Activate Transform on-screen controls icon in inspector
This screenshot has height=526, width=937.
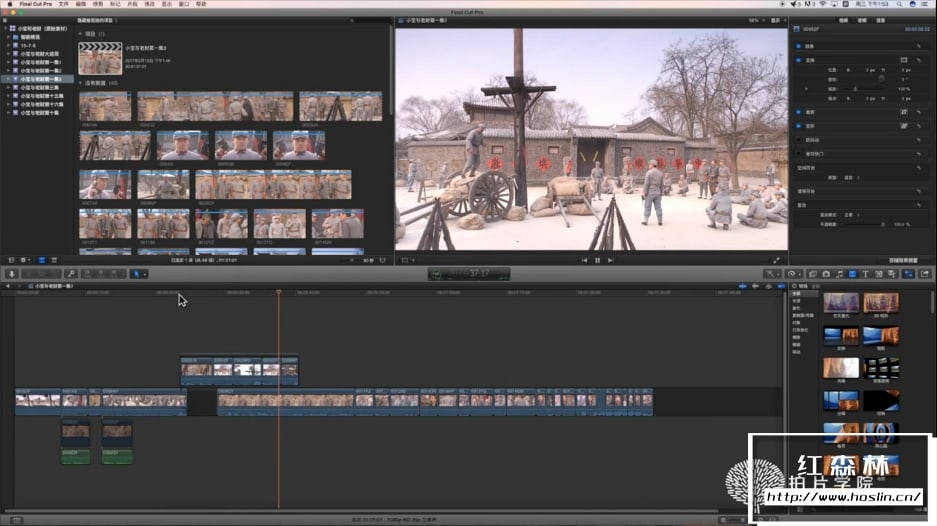pos(904,60)
